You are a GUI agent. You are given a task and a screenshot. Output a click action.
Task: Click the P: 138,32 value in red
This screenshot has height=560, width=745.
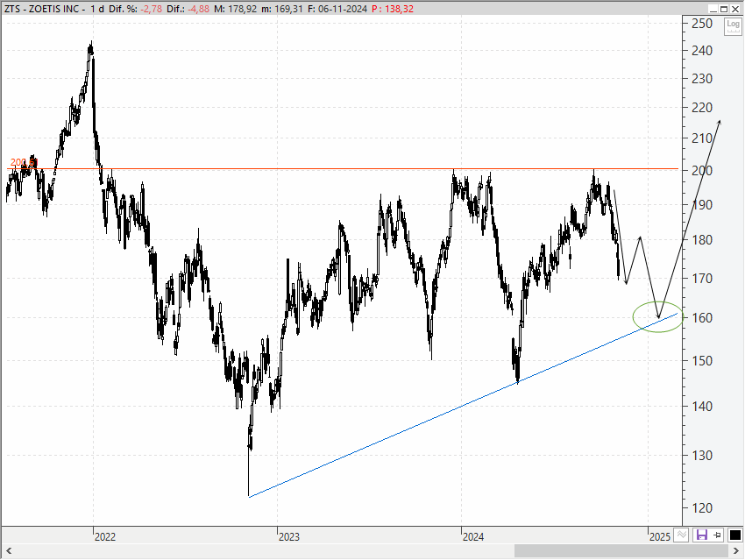tap(393, 9)
